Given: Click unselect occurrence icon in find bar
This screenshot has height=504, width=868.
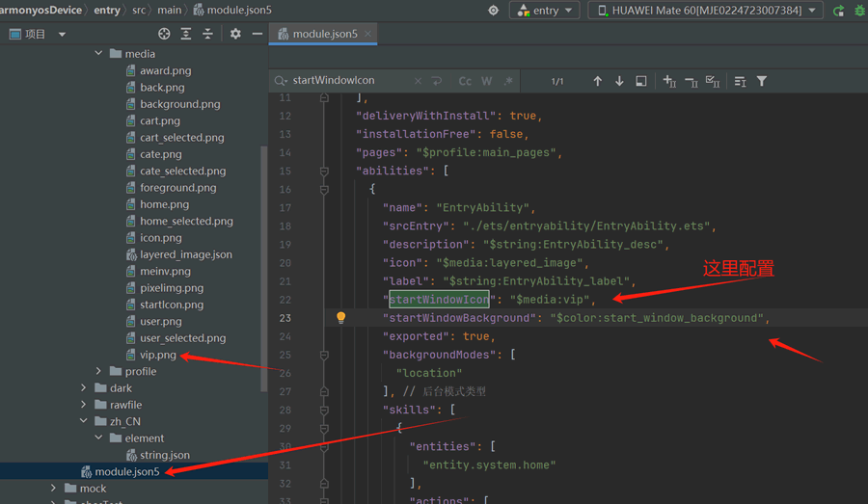Looking at the screenshot, I should [691, 81].
